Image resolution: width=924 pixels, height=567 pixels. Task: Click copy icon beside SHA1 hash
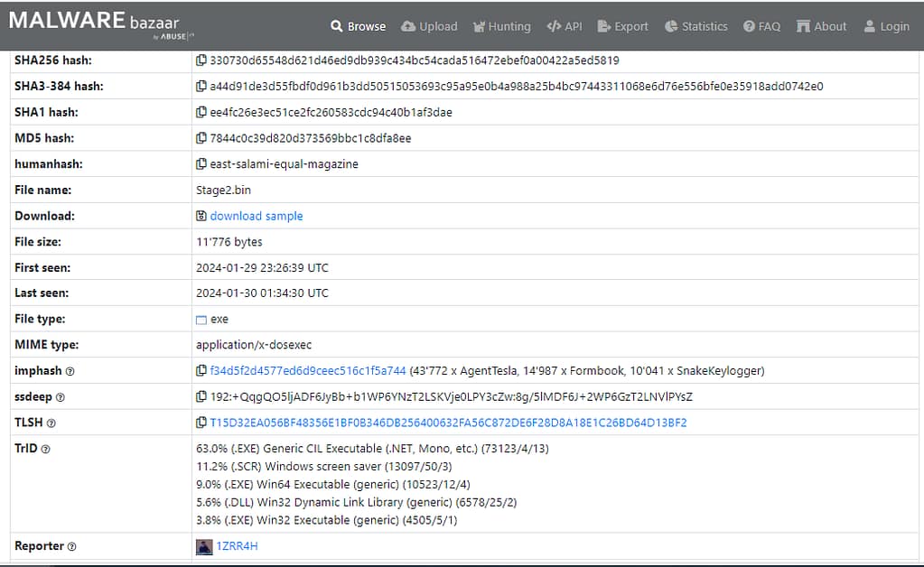tap(201, 113)
